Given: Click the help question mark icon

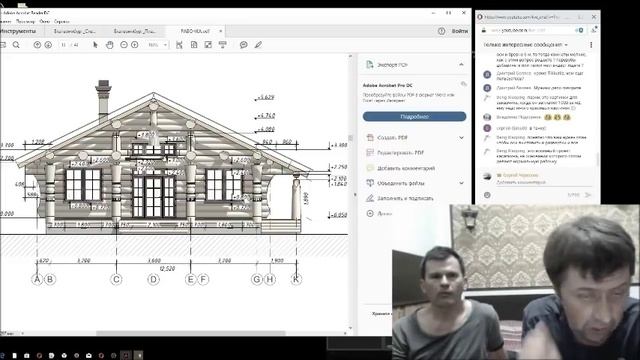Looking at the screenshot, I should (x=442, y=31).
